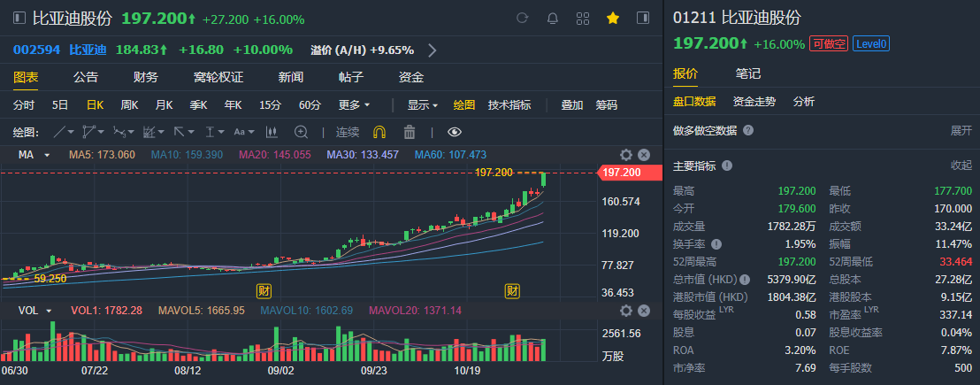Open price alert bell
980x385 pixels.
tap(553, 18)
